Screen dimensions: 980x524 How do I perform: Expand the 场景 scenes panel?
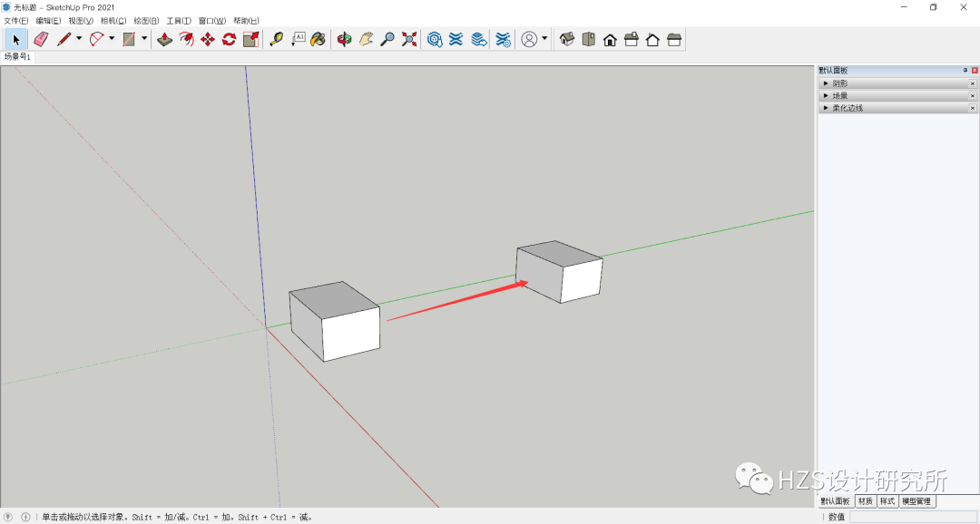[x=826, y=94]
